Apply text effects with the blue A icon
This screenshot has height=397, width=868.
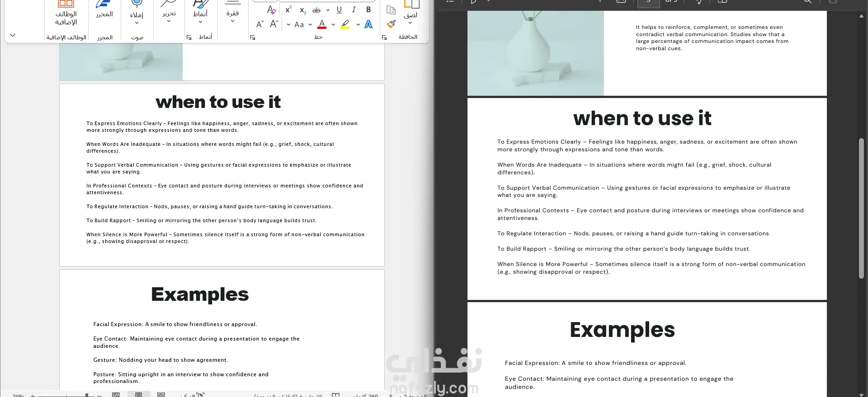click(368, 24)
